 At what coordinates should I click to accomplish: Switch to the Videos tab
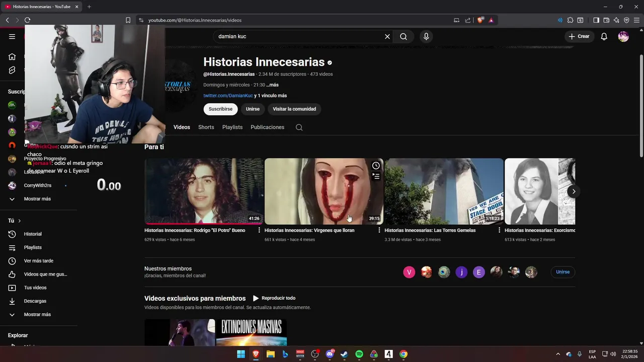click(182, 127)
